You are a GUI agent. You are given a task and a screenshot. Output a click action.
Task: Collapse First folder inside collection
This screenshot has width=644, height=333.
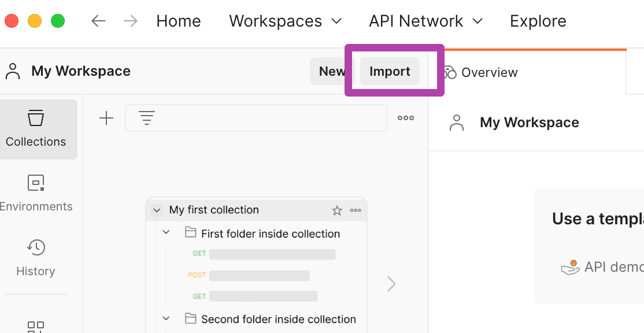click(x=166, y=232)
